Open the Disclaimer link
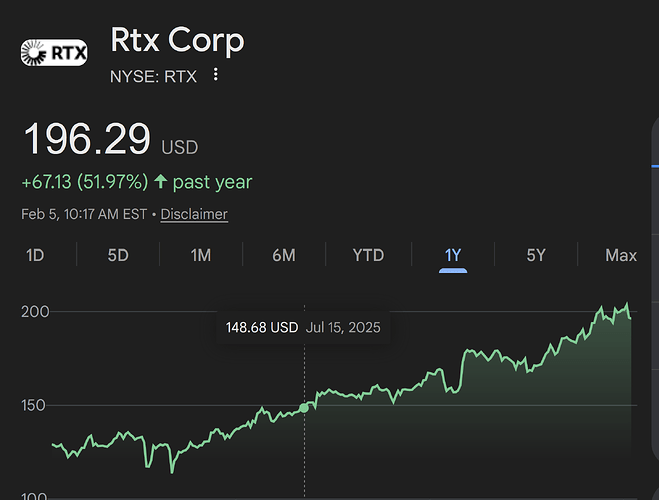 [194, 214]
